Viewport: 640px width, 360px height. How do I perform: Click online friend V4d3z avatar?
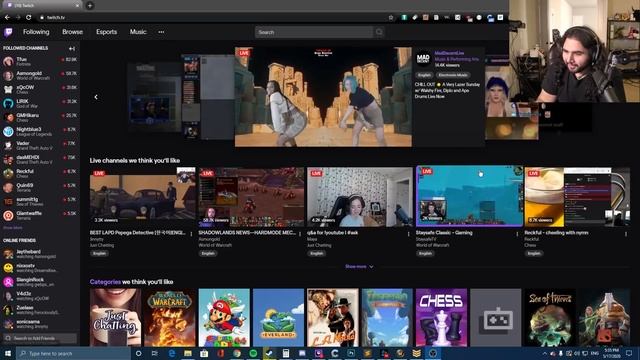8,296
